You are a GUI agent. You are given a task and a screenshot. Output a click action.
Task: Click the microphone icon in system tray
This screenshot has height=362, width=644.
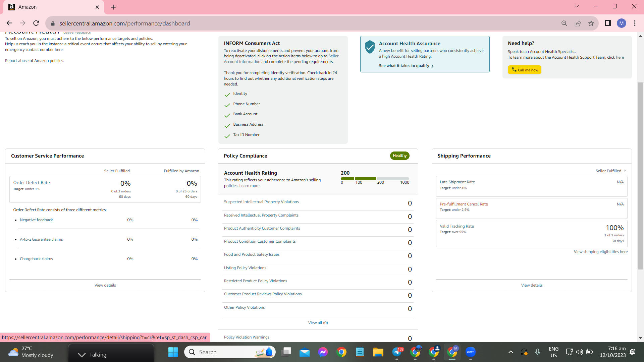538,352
